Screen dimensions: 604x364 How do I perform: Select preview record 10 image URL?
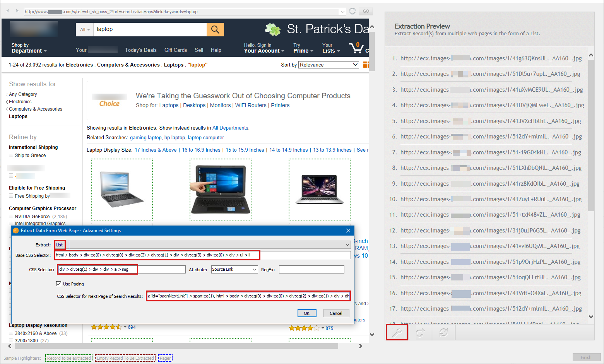pyautogui.click(x=491, y=199)
